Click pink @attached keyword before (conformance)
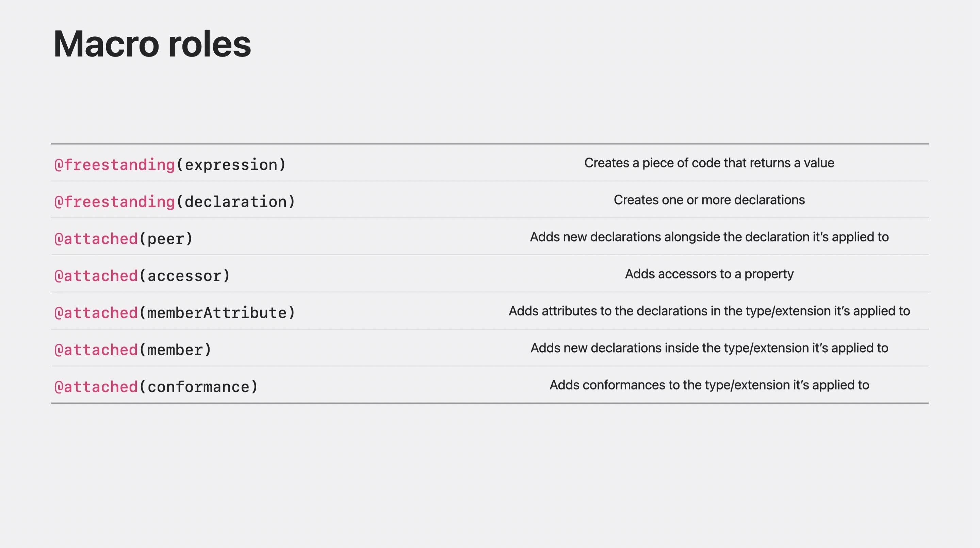This screenshot has height=548, width=980. [x=96, y=387]
